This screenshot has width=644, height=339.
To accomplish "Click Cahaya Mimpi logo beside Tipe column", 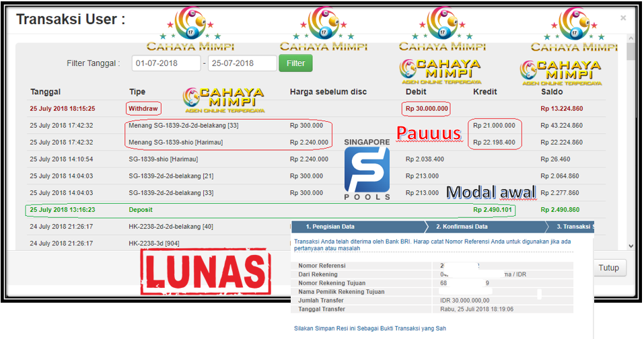I will coord(224,100).
